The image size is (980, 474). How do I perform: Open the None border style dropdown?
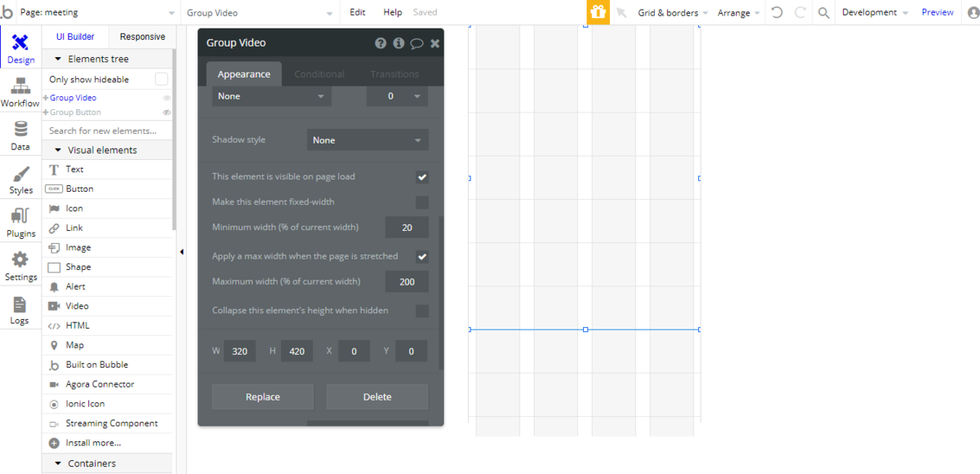pos(272,96)
